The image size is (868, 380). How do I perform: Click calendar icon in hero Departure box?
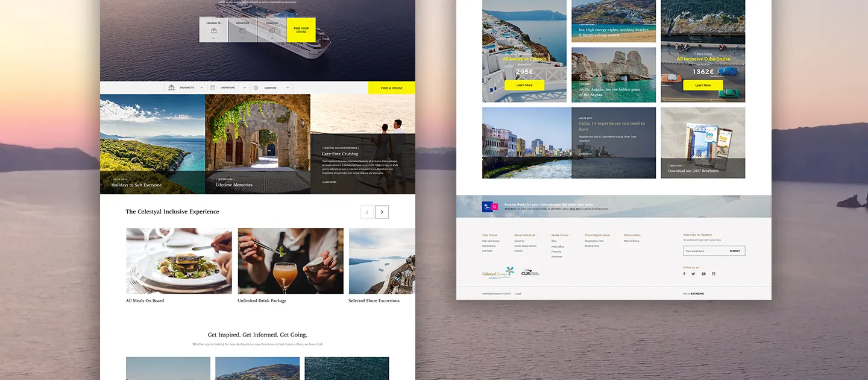[x=242, y=30]
